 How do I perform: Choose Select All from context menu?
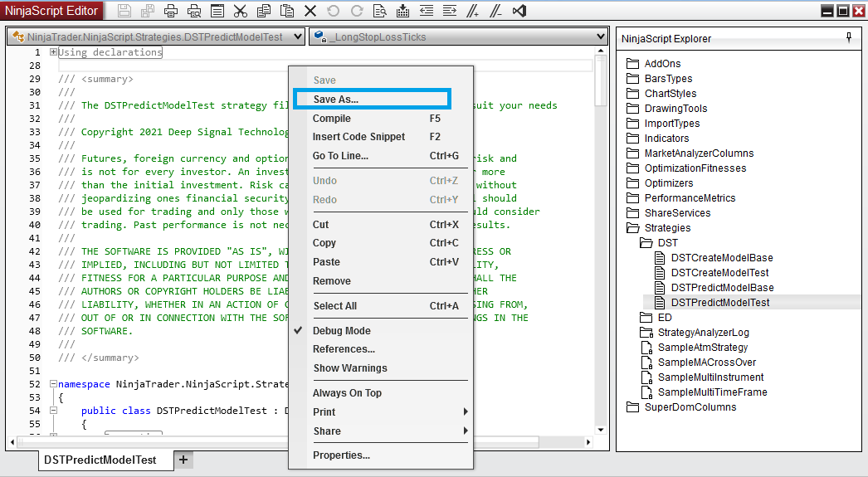pyautogui.click(x=335, y=306)
